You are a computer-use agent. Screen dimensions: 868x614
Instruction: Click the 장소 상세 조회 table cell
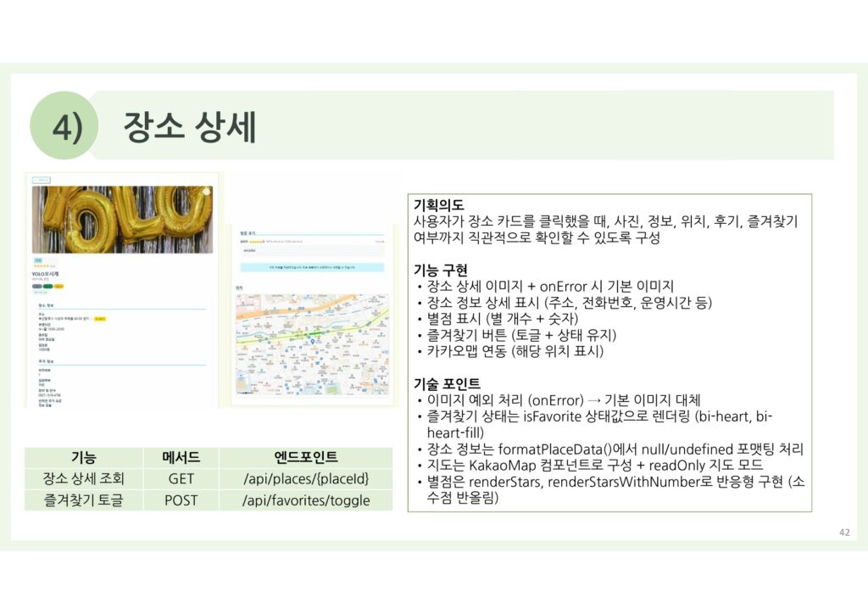pos(84,479)
